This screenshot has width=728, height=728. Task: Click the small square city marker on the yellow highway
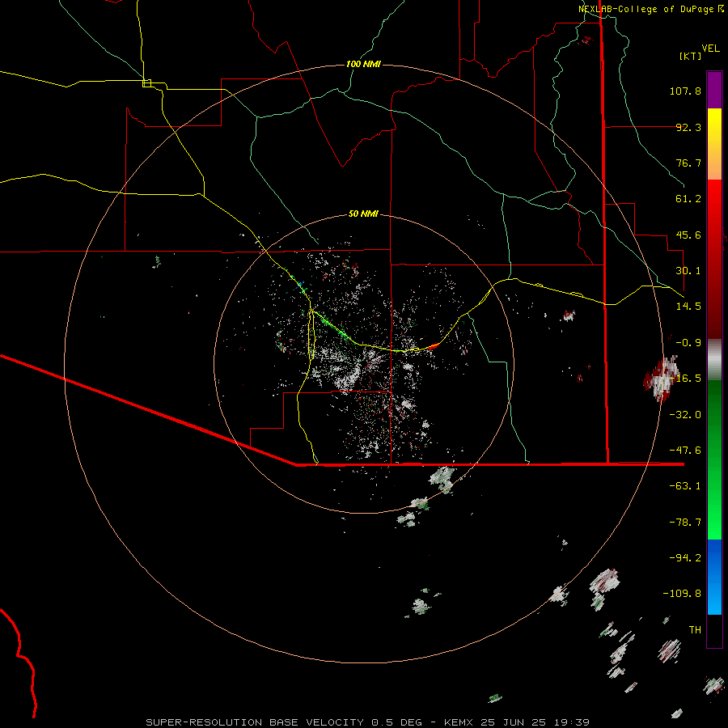[x=146, y=83]
